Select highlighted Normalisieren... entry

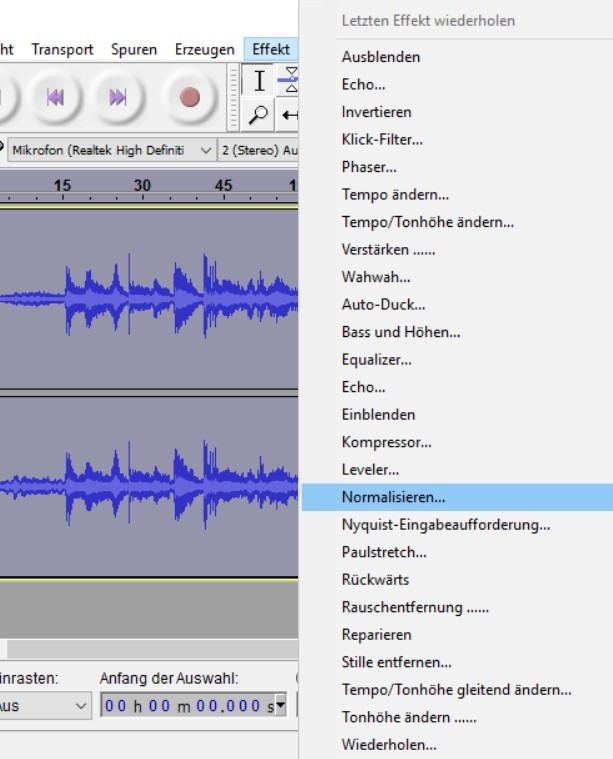click(x=457, y=497)
